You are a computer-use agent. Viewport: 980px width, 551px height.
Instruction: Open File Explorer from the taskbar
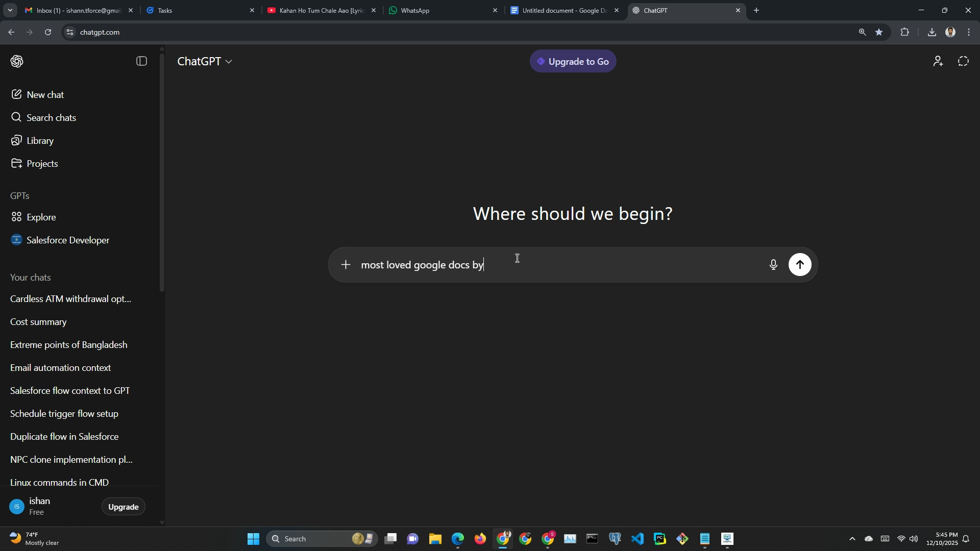point(435,539)
